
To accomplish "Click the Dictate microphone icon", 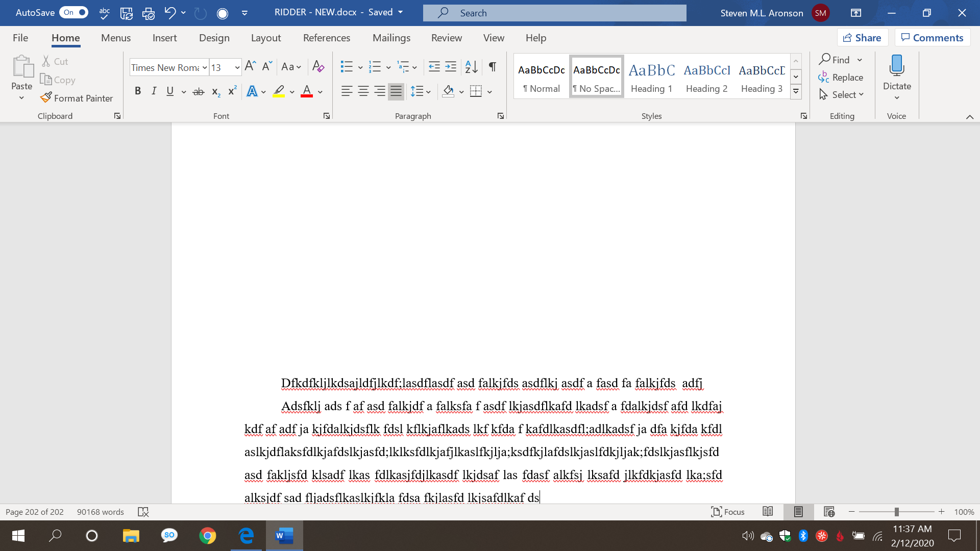I will point(897,66).
